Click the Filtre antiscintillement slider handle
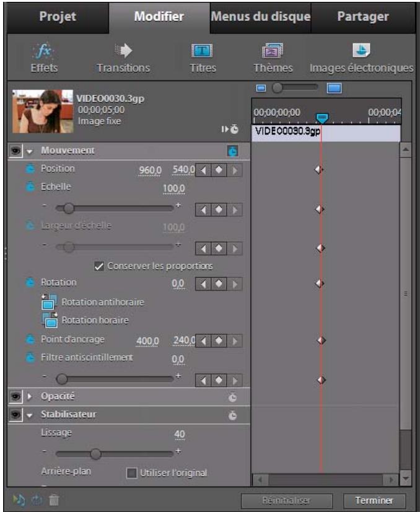The image size is (420, 512). (x=62, y=379)
